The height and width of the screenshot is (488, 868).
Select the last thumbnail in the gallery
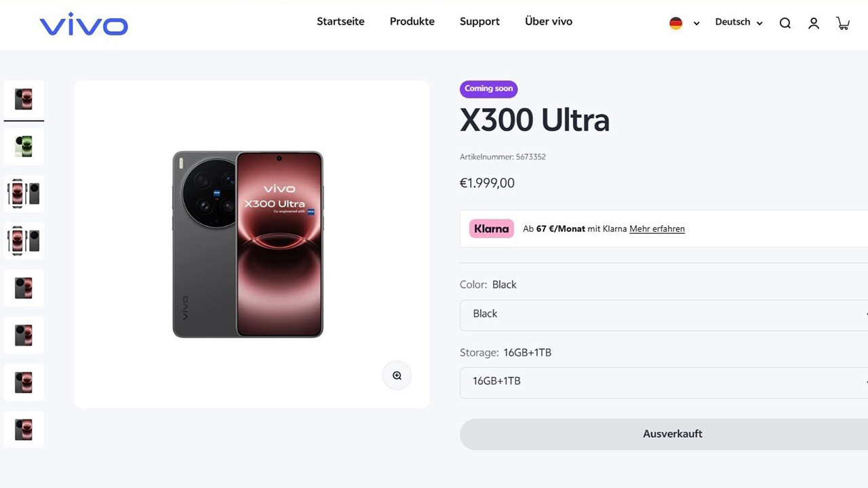[x=24, y=429]
